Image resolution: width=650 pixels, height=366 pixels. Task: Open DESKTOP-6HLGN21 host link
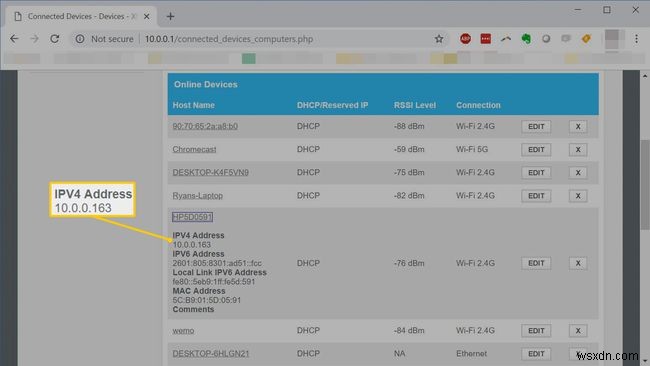pos(211,354)
